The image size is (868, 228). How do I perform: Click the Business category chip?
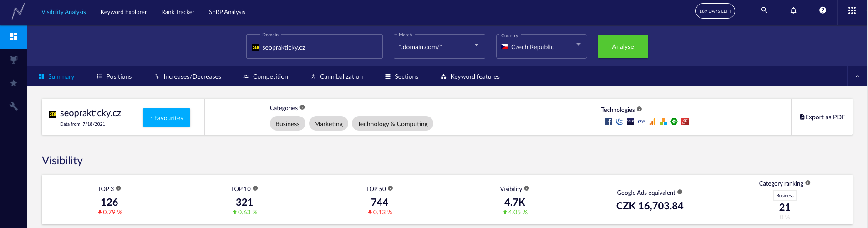point(288,123)
